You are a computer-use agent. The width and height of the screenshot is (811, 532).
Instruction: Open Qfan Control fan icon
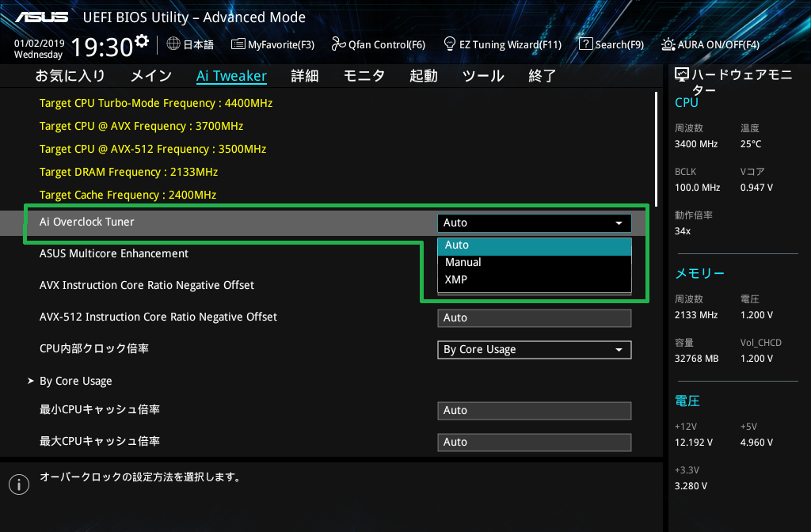[338, 44]
